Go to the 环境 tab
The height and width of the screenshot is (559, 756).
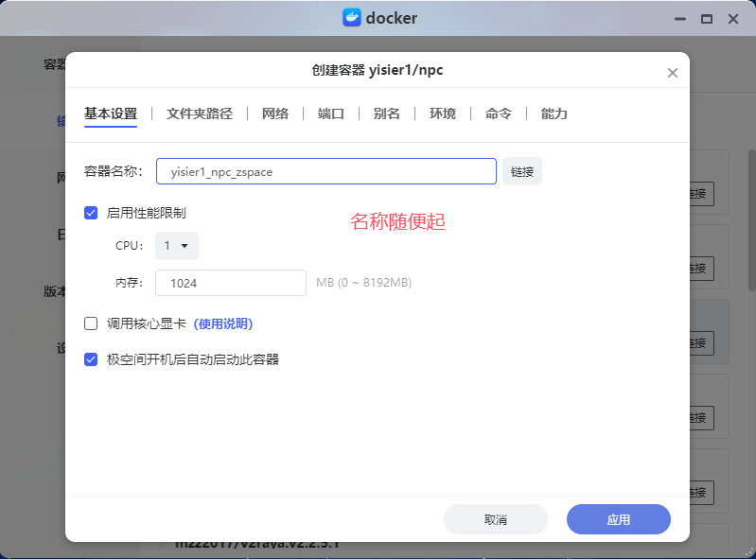coord(442,114)
